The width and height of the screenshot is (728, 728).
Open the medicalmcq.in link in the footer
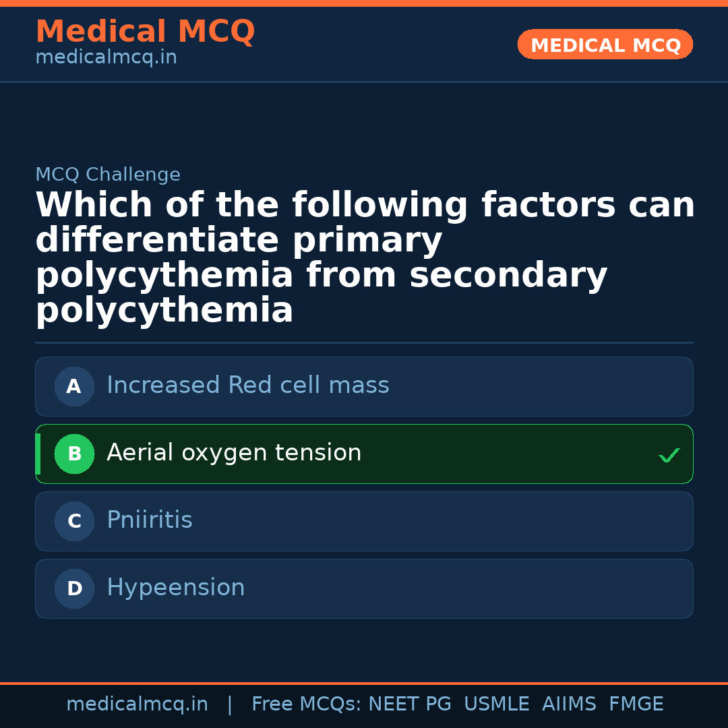tap(137, 704)
